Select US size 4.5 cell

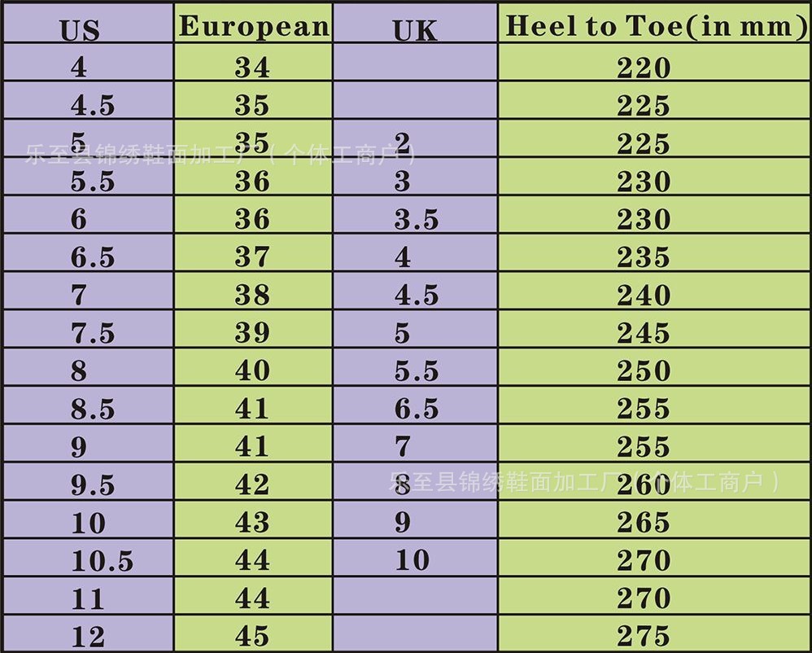(x=93, y=106)
